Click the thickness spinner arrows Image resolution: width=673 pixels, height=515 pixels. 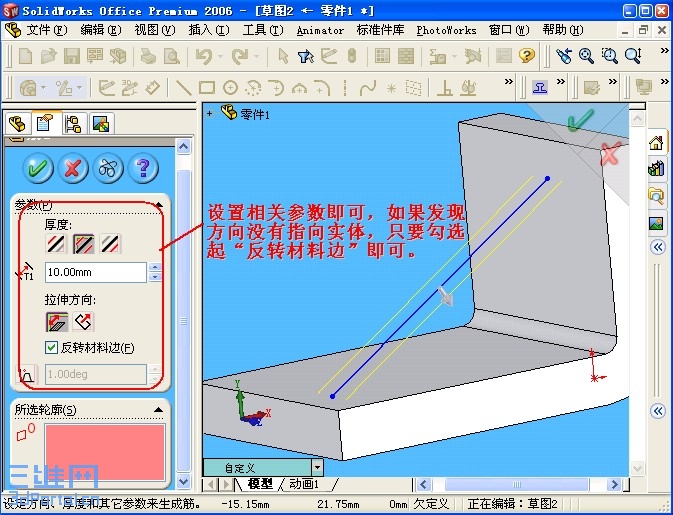[x=155, y=273]
